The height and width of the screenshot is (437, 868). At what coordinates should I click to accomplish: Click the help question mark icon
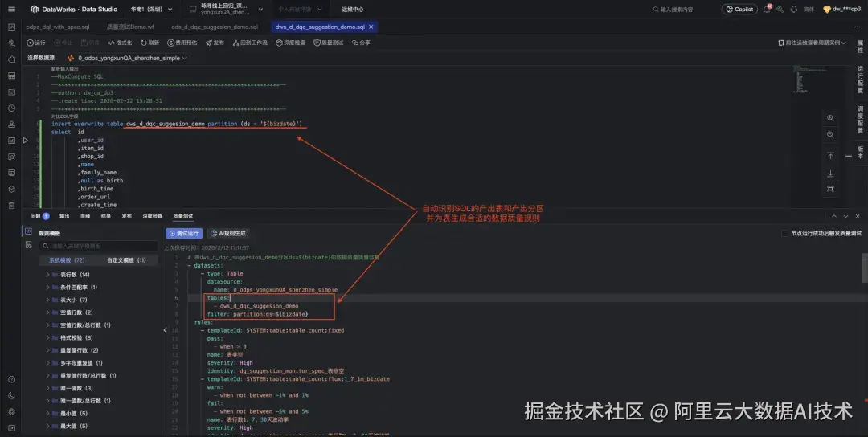11,379
